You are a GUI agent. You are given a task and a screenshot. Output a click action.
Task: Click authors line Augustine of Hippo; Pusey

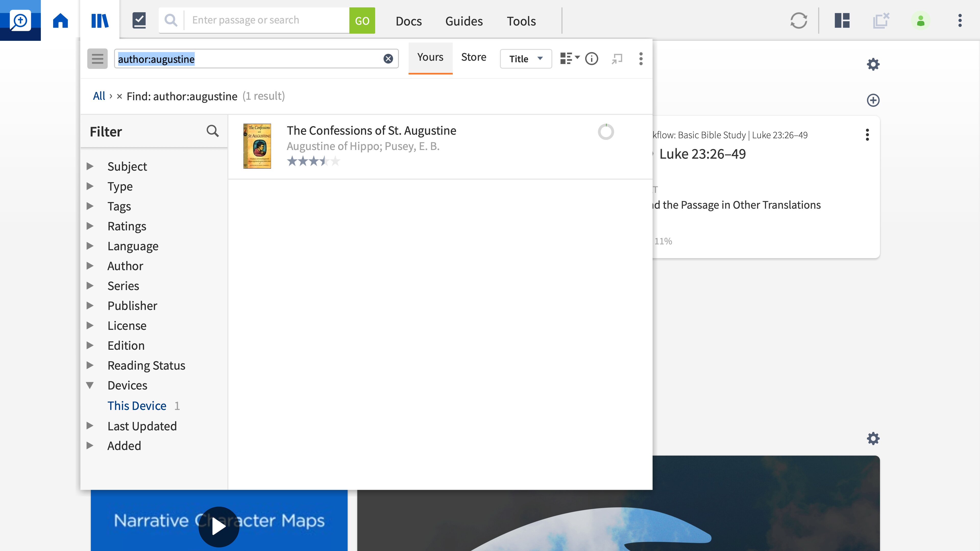[363, 146]
